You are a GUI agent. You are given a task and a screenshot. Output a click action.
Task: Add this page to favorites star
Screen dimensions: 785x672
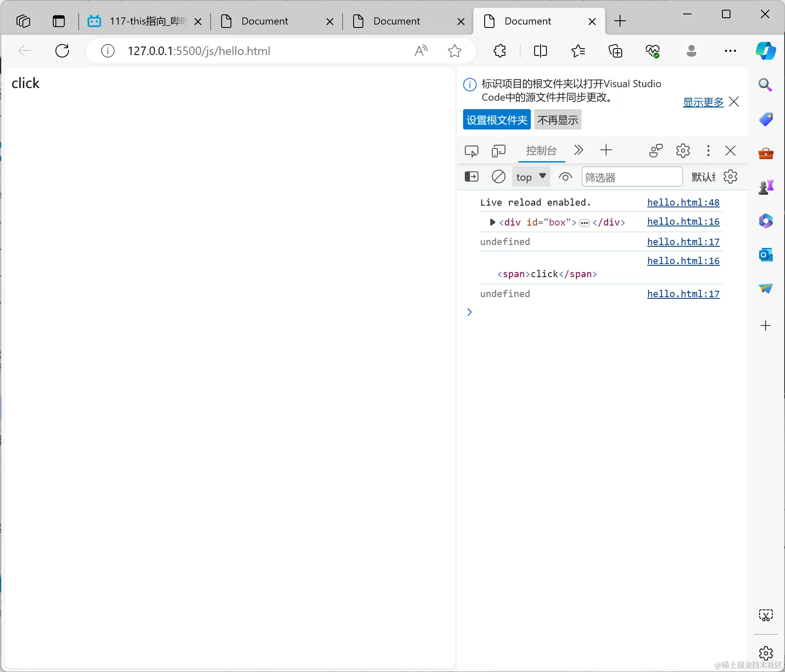(455, 51)
